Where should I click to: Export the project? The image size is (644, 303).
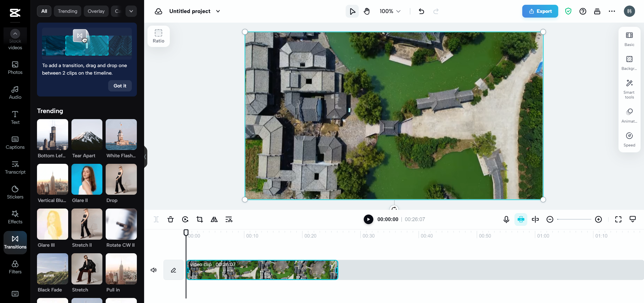(x=540, y=11)
